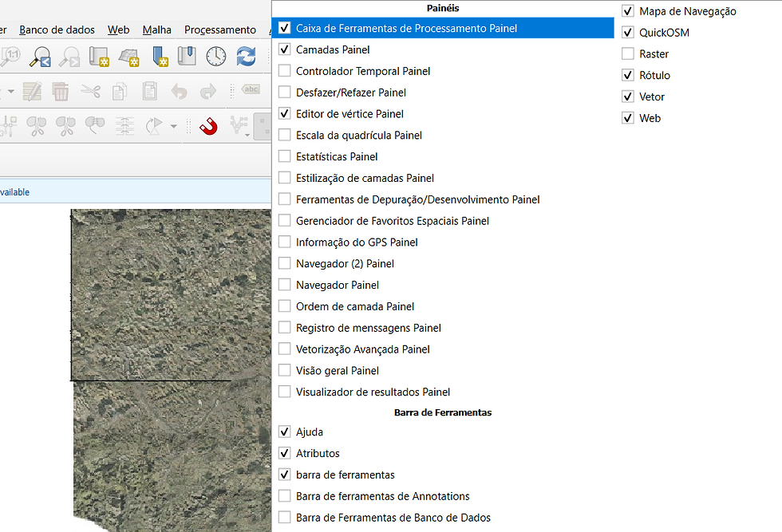Image resolution: width=782 pixels, height=532 pixels.
Task: Check Gerenciador de Favoritos Espaciais Painel
Action: click(x=284, y=221)
